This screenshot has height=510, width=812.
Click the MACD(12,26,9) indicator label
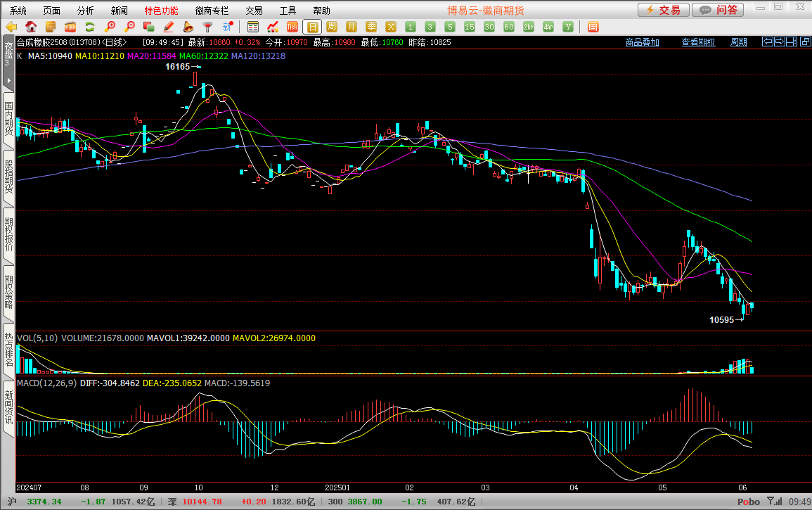pos(46,383)
